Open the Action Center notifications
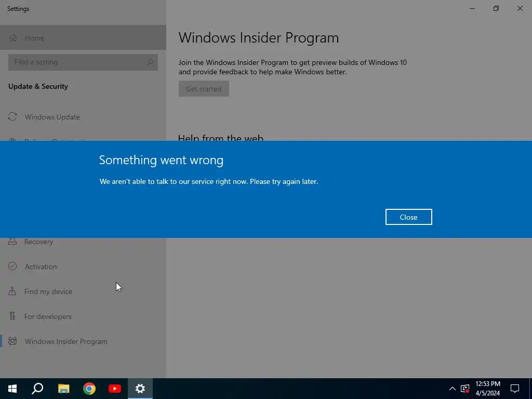The height and width of the screenshot is (399, 532). 515,389
